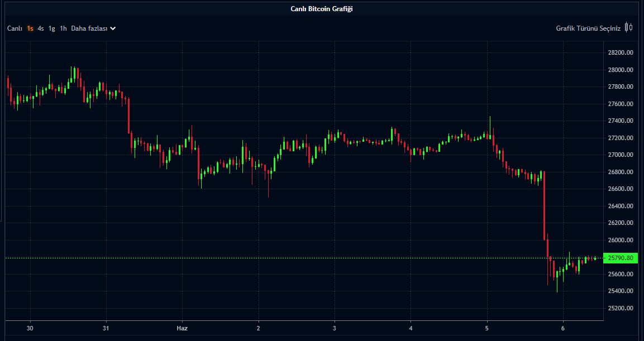
Task: Click the 26000.00 price axis label
Action: point(621,240)
